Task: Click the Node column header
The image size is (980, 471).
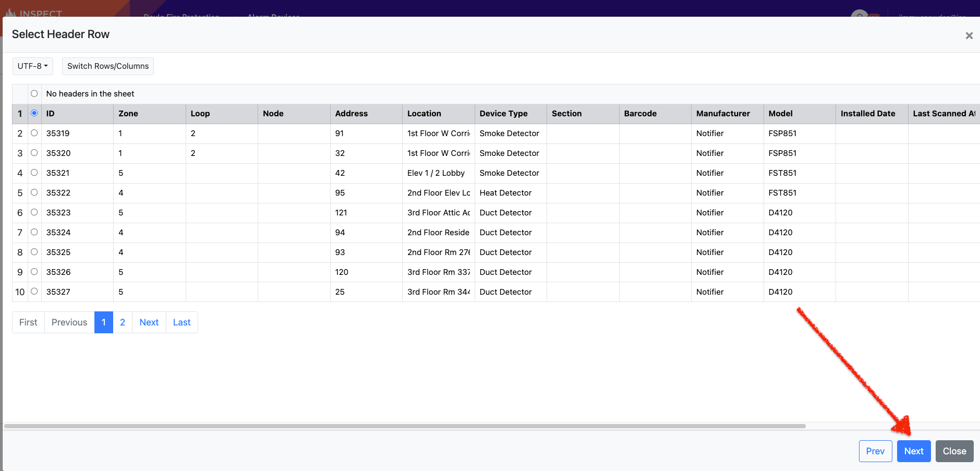Action: point(294,114)
